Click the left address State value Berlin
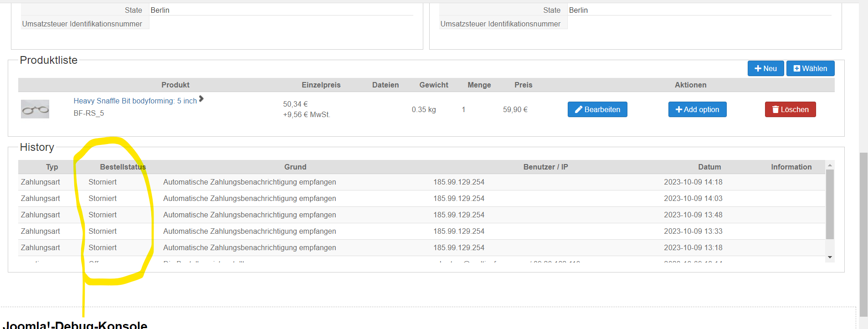This screenshot has height=329, width=868. click(160, 10)
